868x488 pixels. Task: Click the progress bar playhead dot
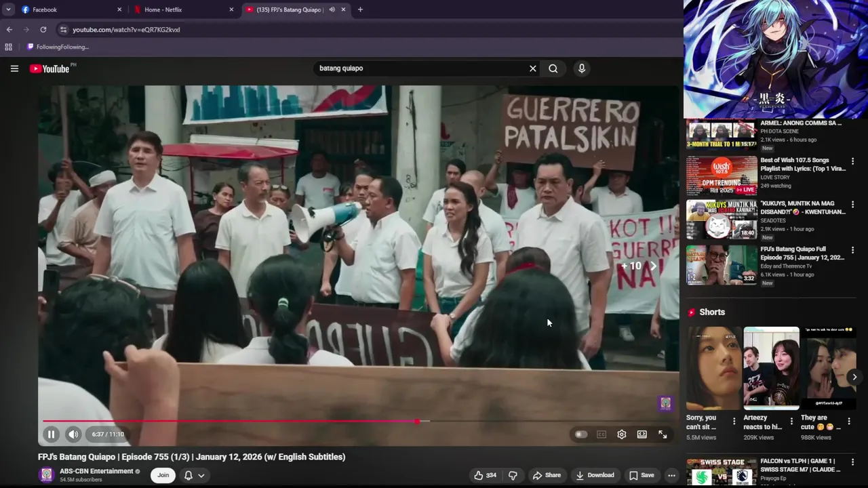[x=418, y=422]
